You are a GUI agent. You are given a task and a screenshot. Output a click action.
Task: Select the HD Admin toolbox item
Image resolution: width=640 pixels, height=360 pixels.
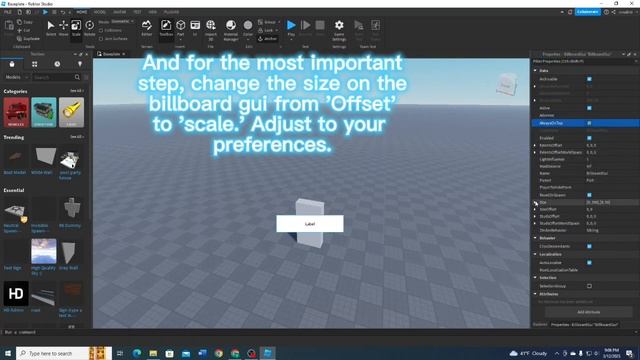tap(16, 296)
